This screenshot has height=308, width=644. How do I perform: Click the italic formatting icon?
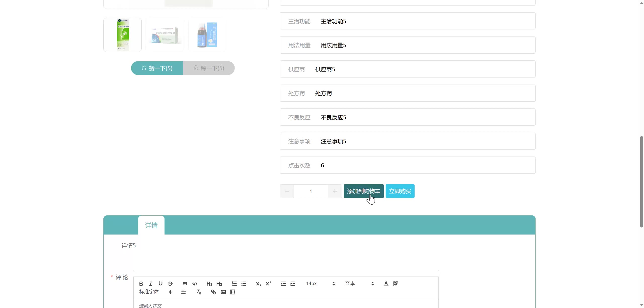coord(151,284)
